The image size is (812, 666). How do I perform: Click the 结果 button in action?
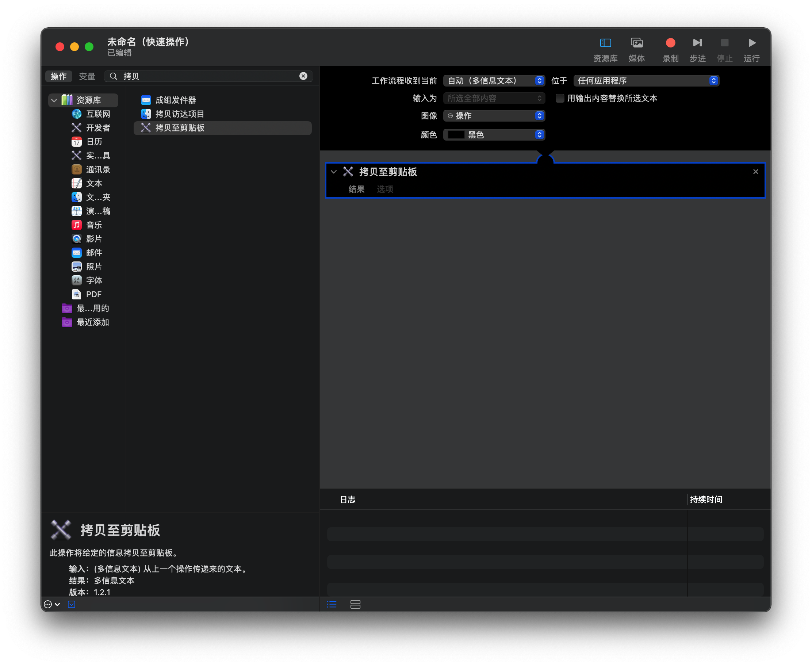[356, 189]
